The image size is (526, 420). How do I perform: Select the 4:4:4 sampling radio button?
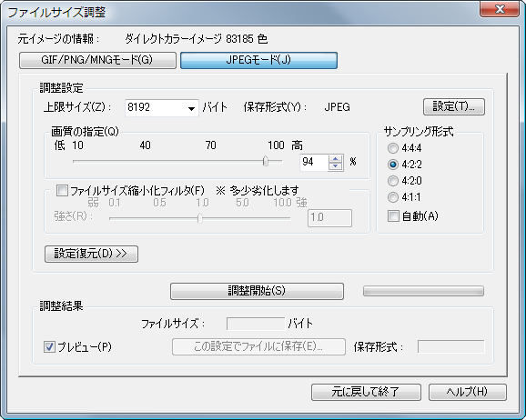click(393, 148)
